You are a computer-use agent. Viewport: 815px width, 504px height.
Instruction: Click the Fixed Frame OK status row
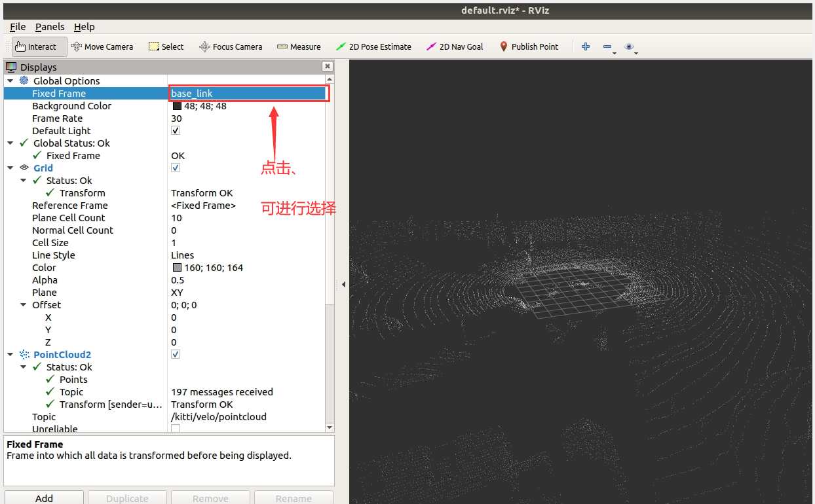tap(164, 156)
